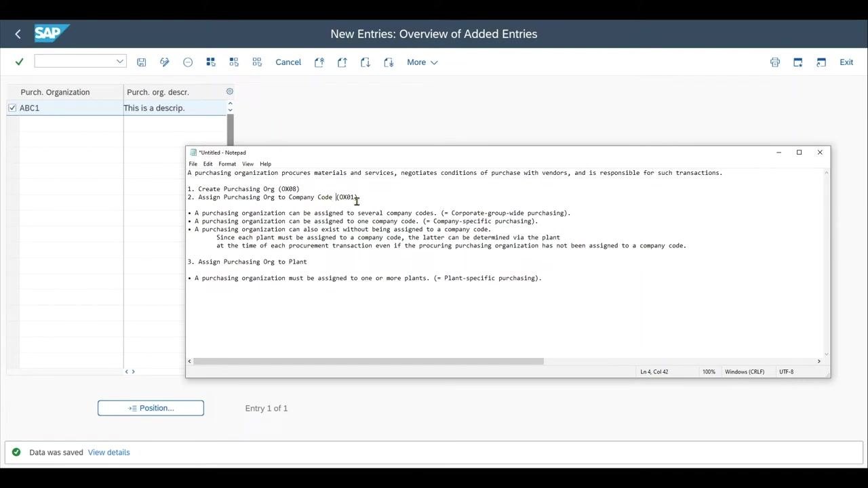This screenshot has width=868, height=488.
Task: Click the window icon left of Exit
Action: pos(821,62)
